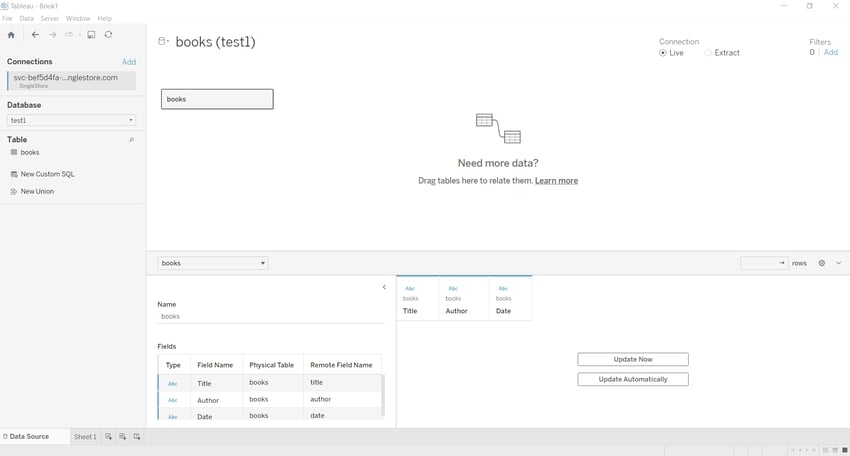
Task: Select the Extract connection option
Action: (x=722, y=53)
